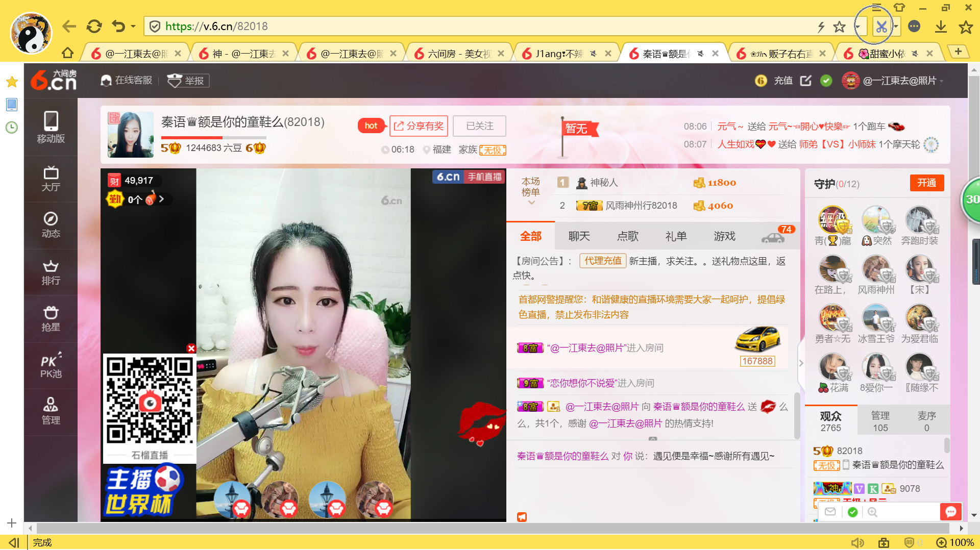This screenshot has width=980, height=550.
Task: Switch to 观众 2765 audience list
Action: 830,421
